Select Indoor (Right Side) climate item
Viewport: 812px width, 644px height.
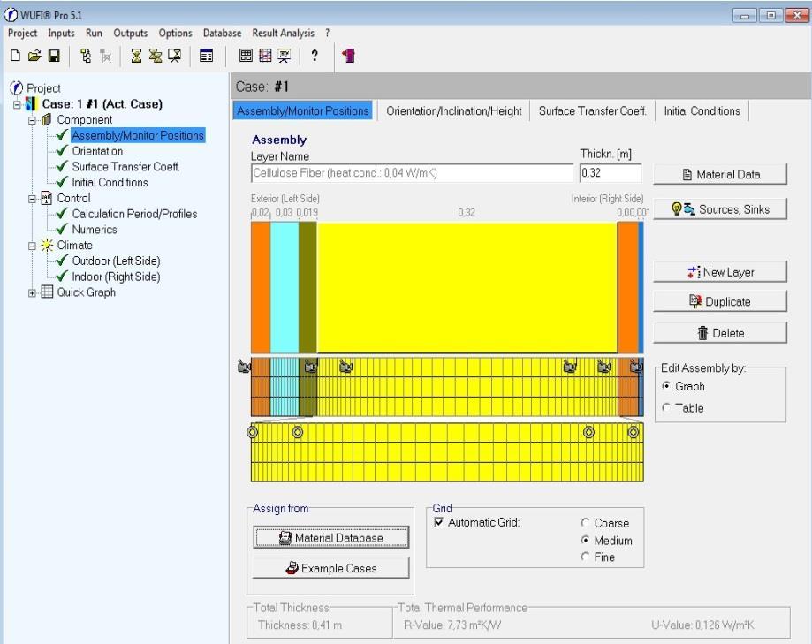coord(116,277)
